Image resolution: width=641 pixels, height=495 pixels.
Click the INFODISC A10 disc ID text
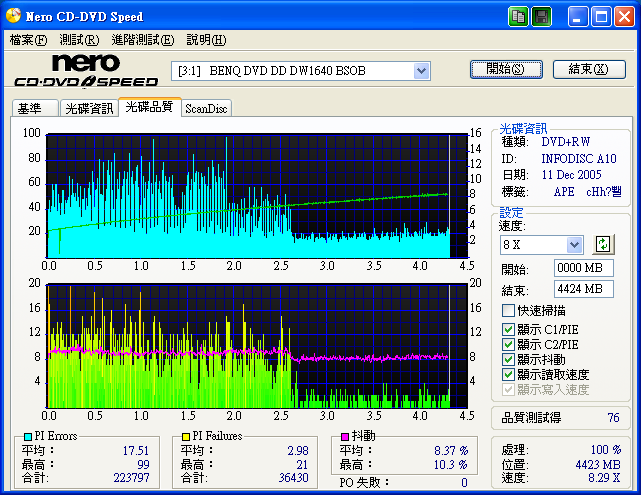click(579, 159)
